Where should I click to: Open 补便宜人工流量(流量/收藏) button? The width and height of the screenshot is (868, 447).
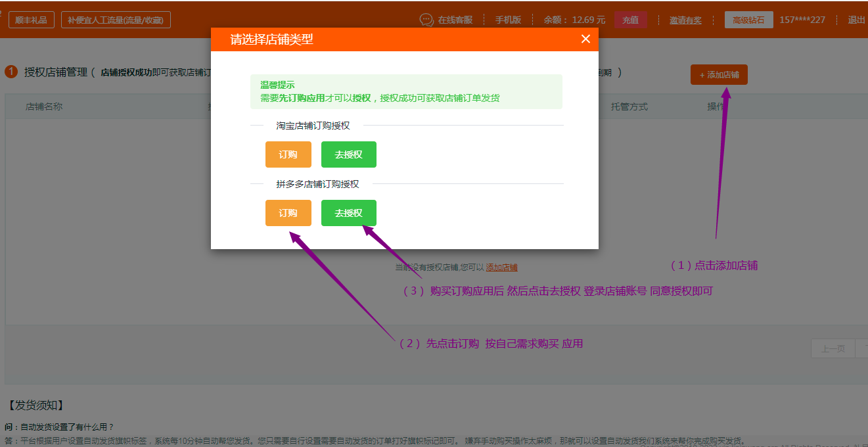[x=116, y=20]
